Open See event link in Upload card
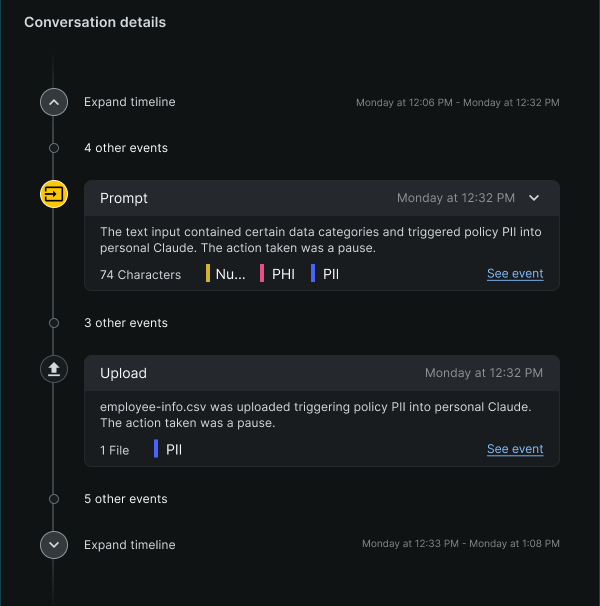Viewport: 600px width, 606px height. tap(515, 449)
